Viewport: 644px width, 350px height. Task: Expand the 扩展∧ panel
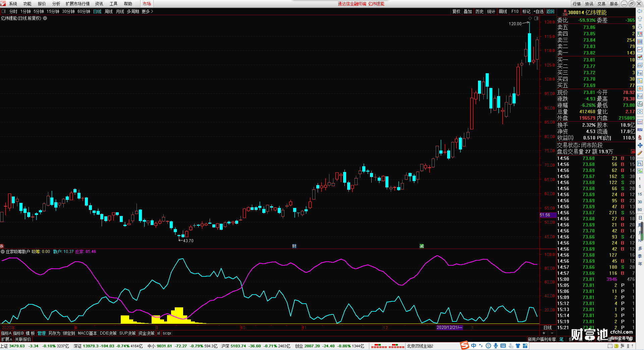[7, 339]
